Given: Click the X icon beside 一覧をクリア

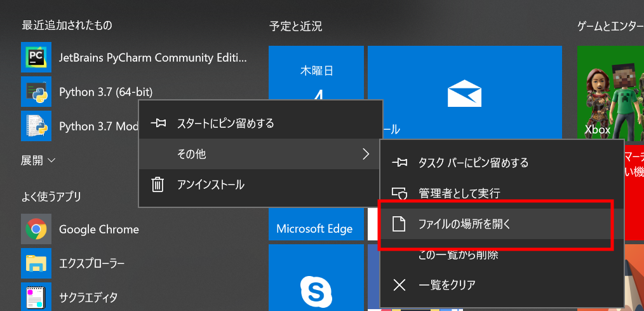Looking at the screenshot, I should [399, 285].
